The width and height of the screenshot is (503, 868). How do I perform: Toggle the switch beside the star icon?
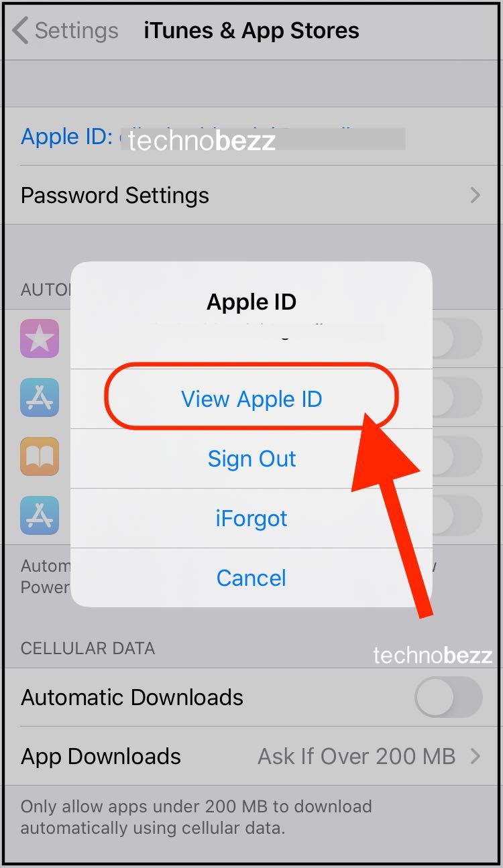457,338
